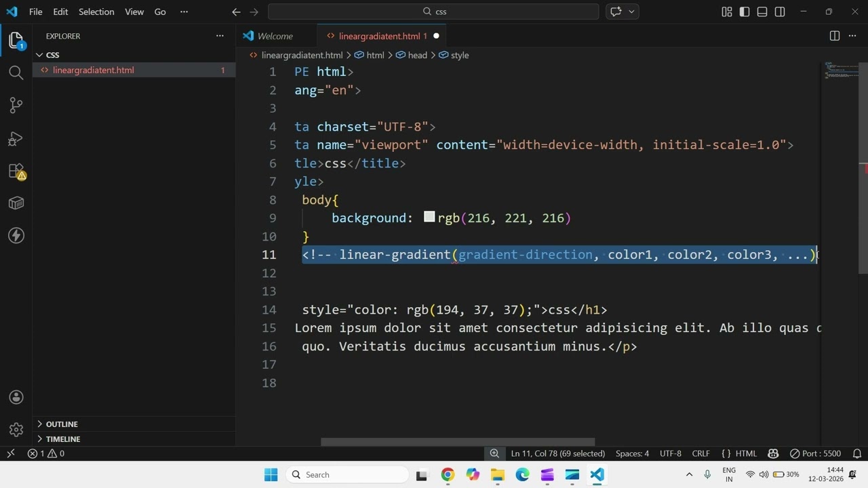Open the lightning bolt activity bar icon

pyautogui.click(x=16, y=236)
